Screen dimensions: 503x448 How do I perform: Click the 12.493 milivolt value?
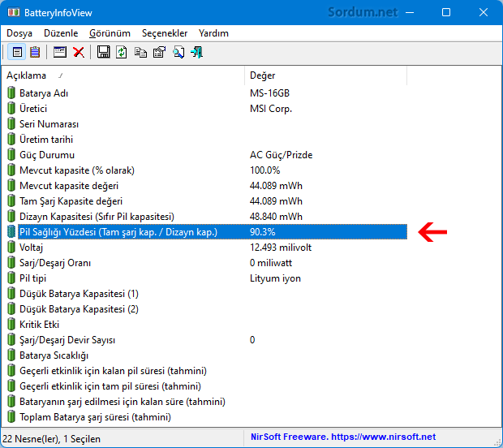pos(281,248)
